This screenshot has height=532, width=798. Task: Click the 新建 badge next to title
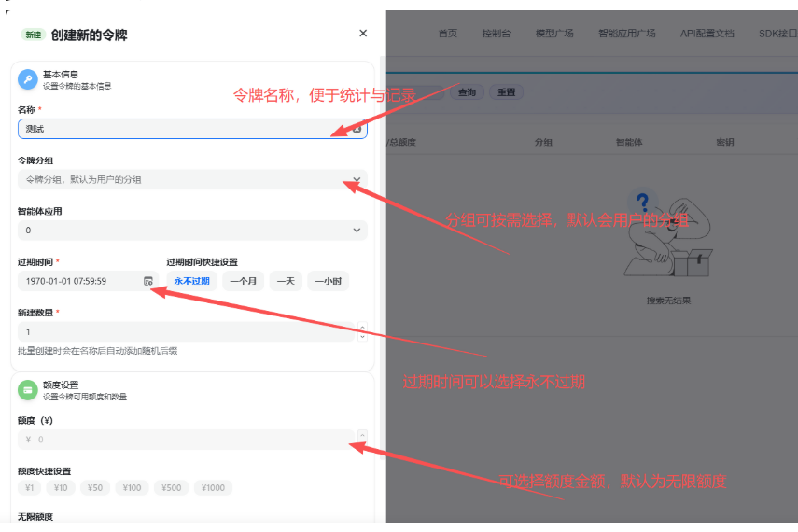click(33, 35)
